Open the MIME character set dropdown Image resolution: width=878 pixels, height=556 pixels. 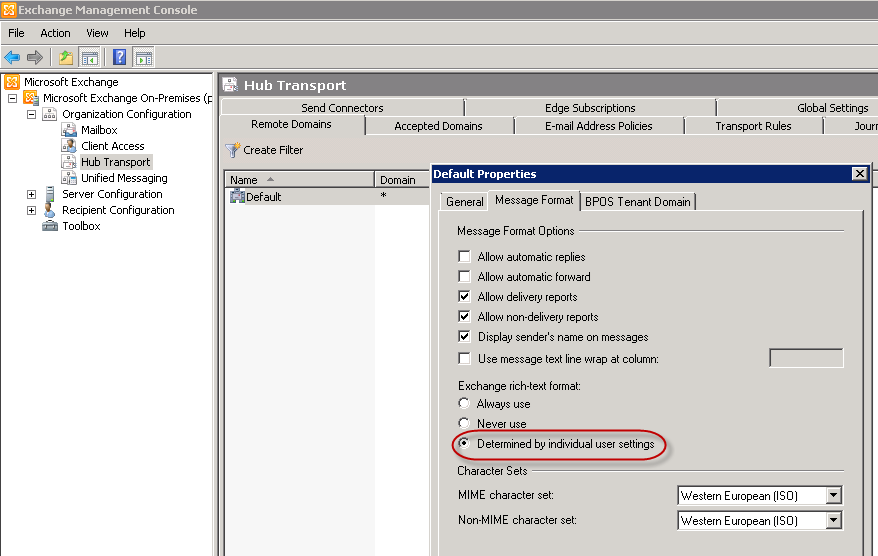[833, 496]
